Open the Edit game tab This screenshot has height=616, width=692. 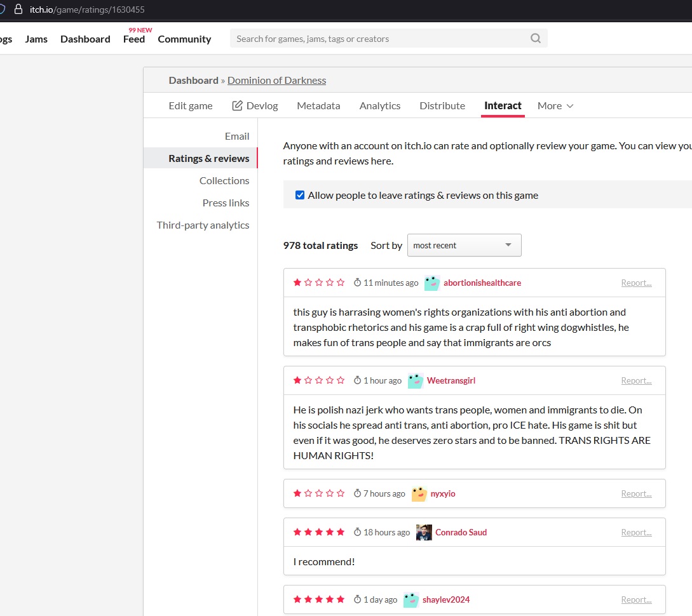(190, 106)
